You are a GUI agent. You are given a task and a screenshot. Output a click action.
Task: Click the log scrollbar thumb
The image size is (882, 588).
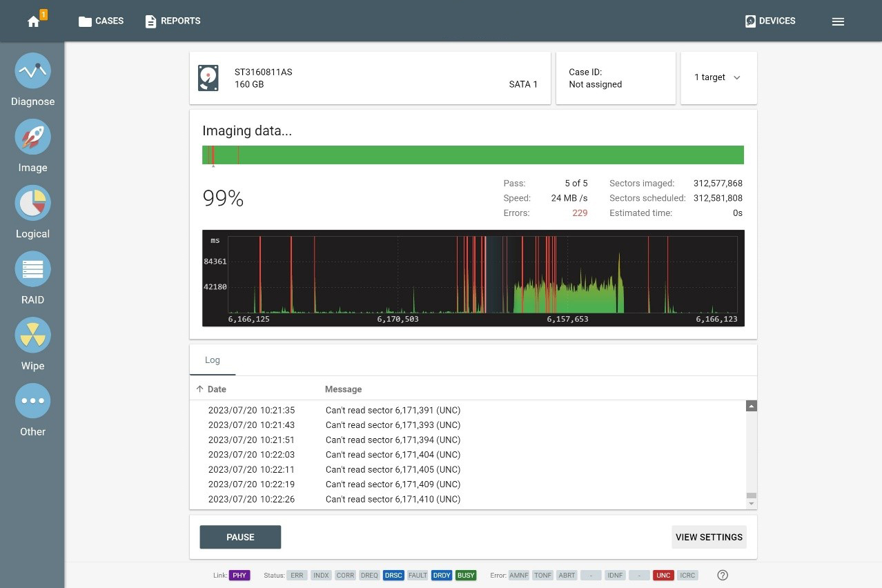coord(752,496)
